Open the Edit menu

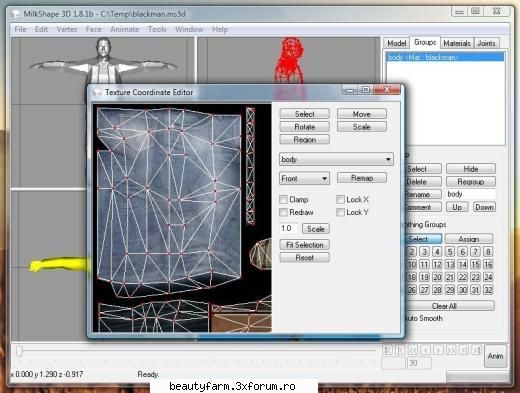point(41,29)
